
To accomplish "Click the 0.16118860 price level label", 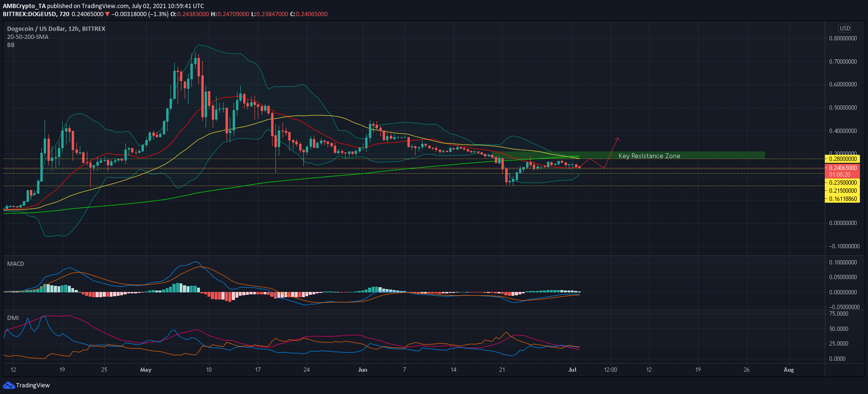I will tap(842, 199).
